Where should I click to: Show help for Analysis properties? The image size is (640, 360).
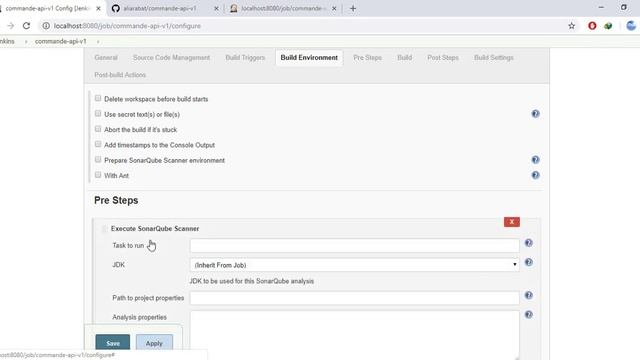tap(529, 315)
